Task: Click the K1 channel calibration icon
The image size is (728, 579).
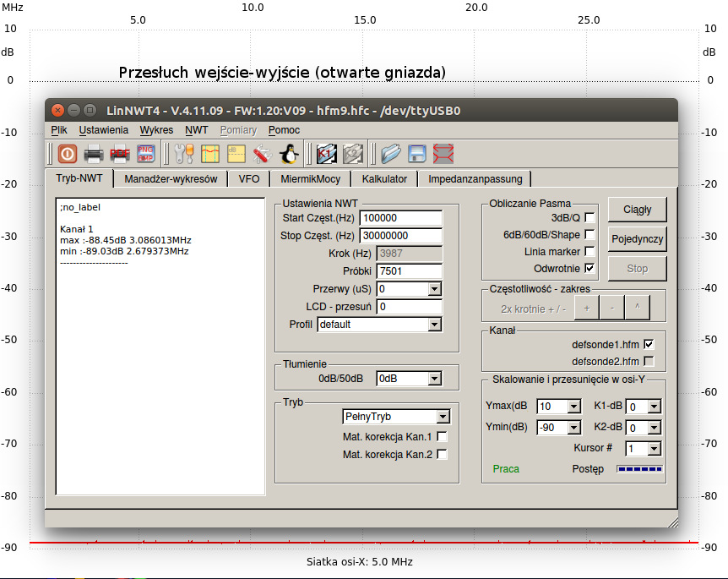Action: pos(327,154)
